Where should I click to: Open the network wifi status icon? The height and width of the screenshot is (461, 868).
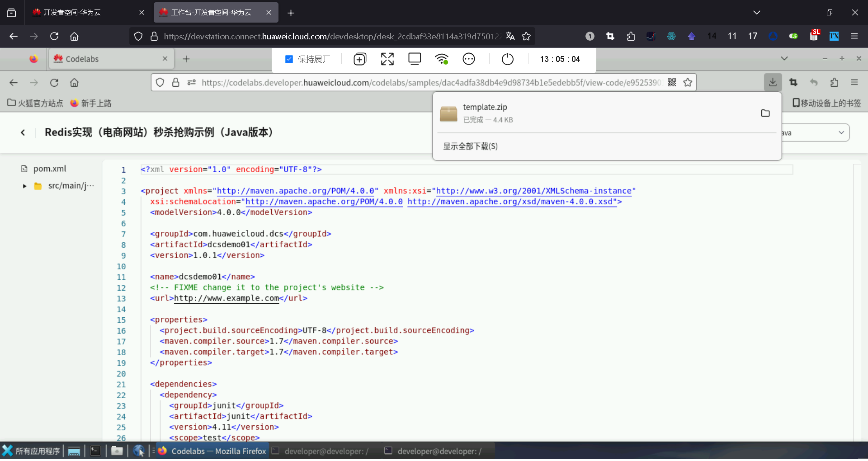[441, 59]
